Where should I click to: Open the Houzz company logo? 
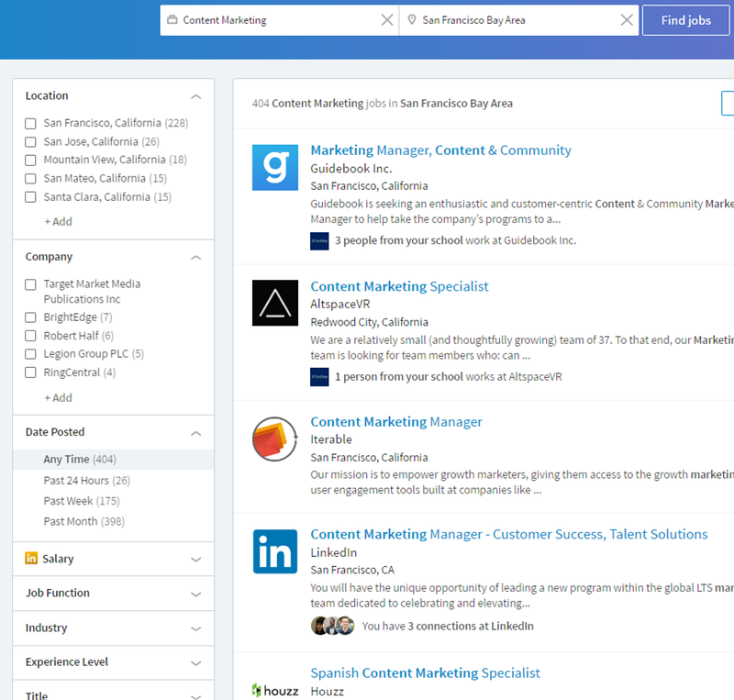[x=274, y=690]
